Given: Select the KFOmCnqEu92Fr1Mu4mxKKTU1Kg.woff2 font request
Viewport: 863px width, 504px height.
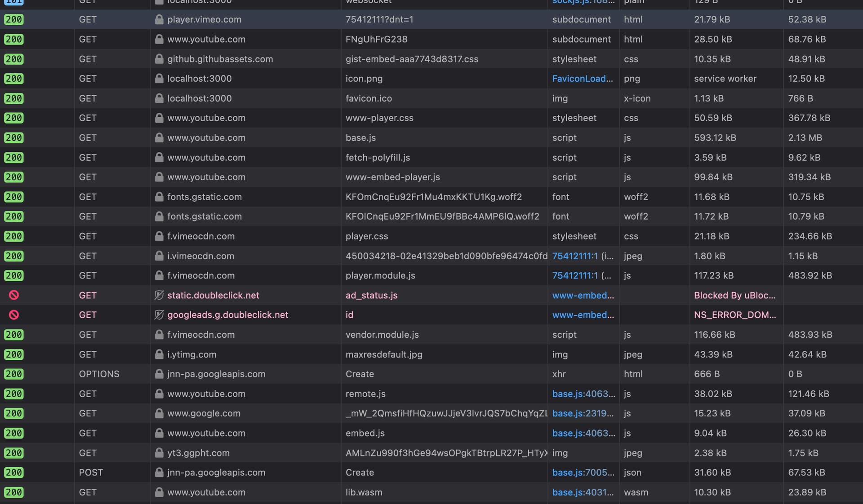Looking at the screenshot, I should click(431, 197).
